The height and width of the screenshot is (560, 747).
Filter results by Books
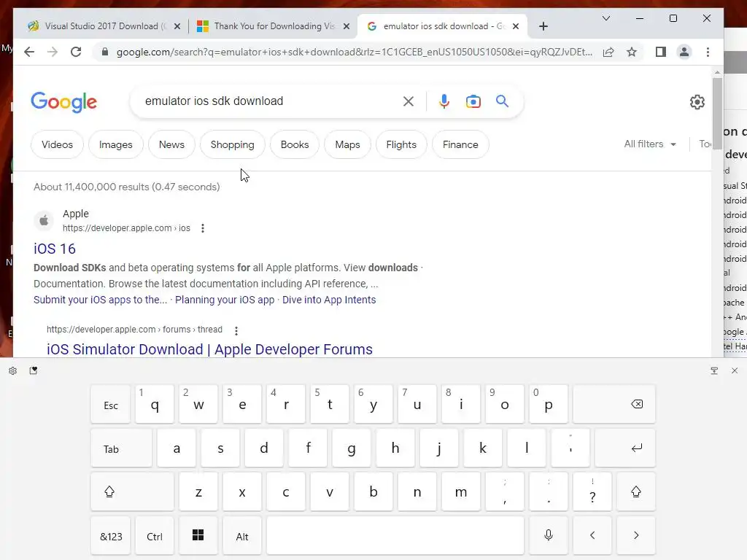point(295,144)
